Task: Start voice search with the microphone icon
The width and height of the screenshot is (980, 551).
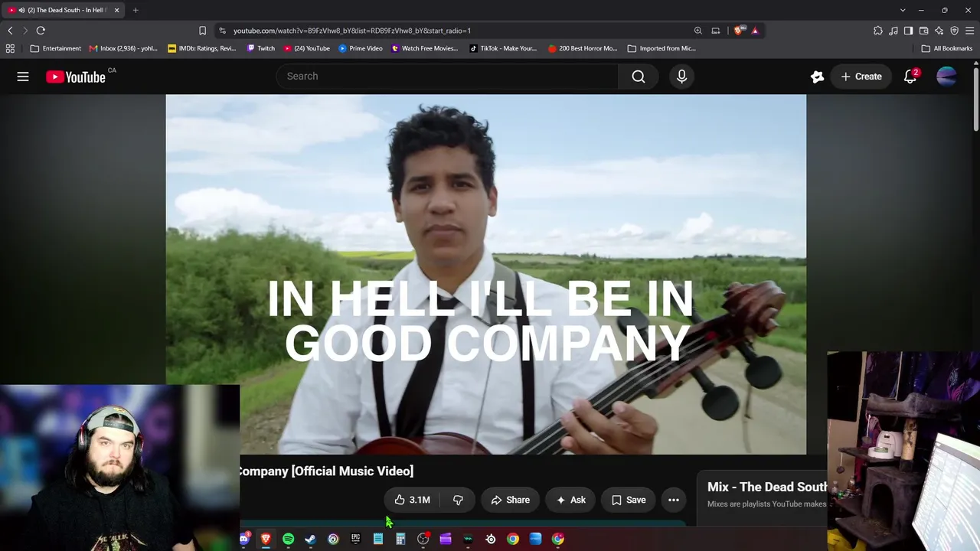Action: [x=681, y=77]
